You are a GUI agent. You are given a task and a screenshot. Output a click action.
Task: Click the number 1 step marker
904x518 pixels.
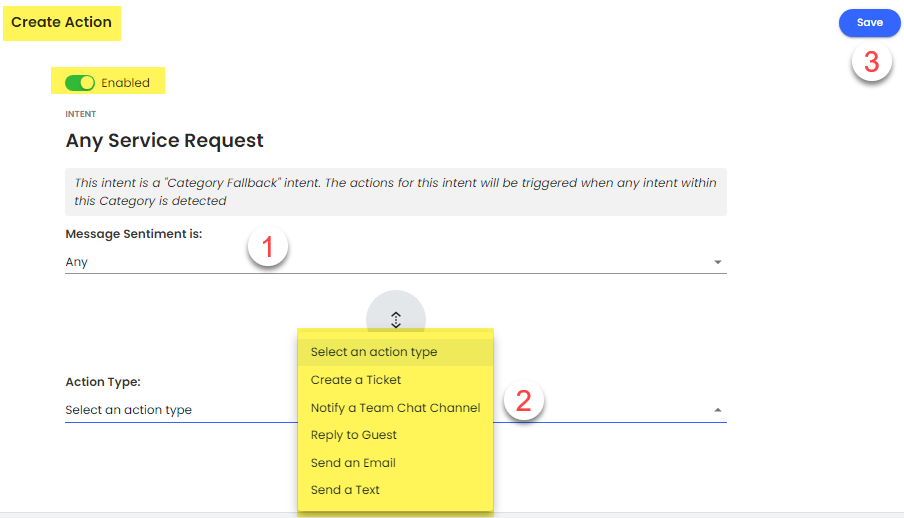coord(268,246)
